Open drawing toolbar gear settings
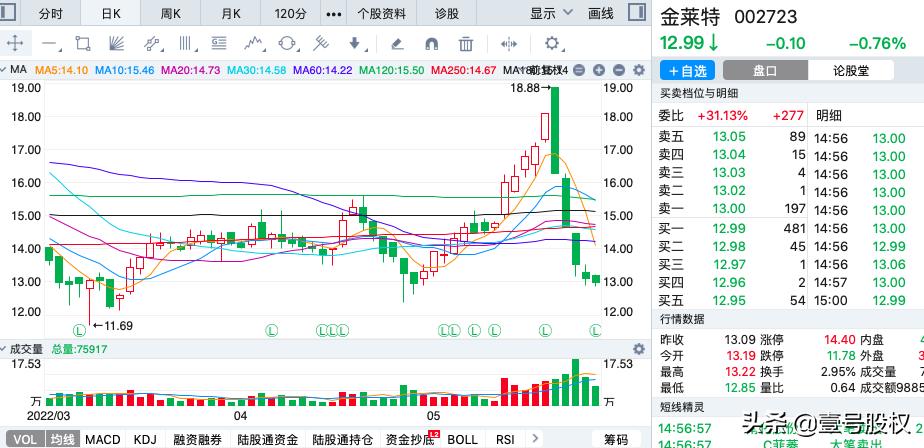The image size is (924, 448). pyautogui.click(x=552, y=44)
